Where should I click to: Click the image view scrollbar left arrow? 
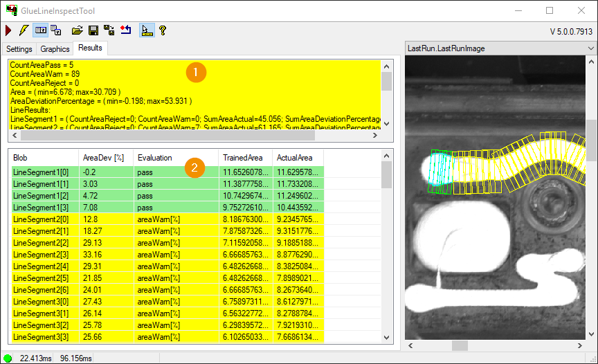(410, 346)
